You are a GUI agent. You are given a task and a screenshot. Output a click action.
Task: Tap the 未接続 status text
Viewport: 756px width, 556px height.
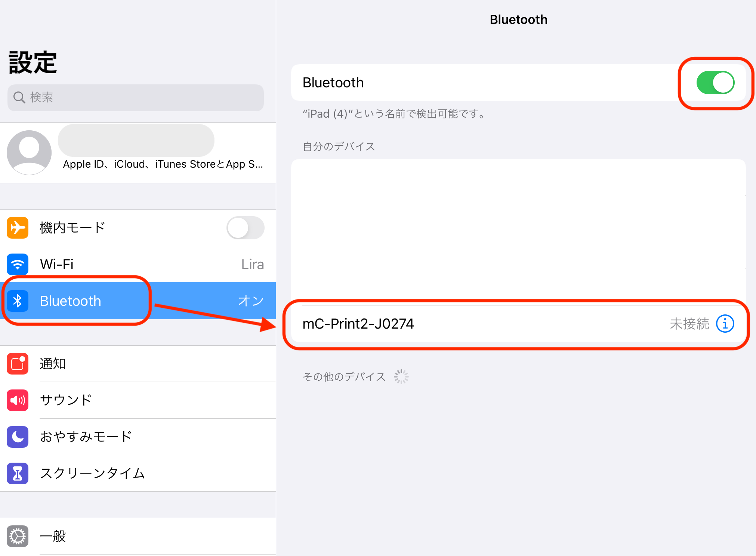(x=689, y=324)
